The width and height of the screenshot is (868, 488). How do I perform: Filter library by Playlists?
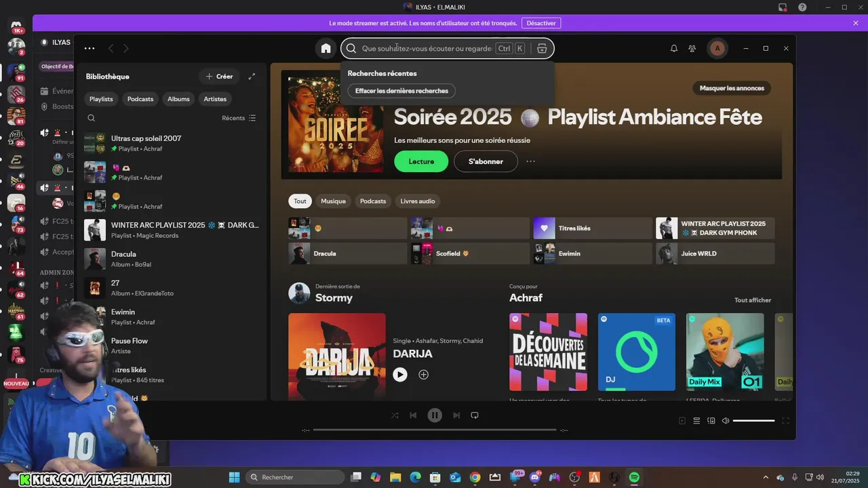[101, 99]
